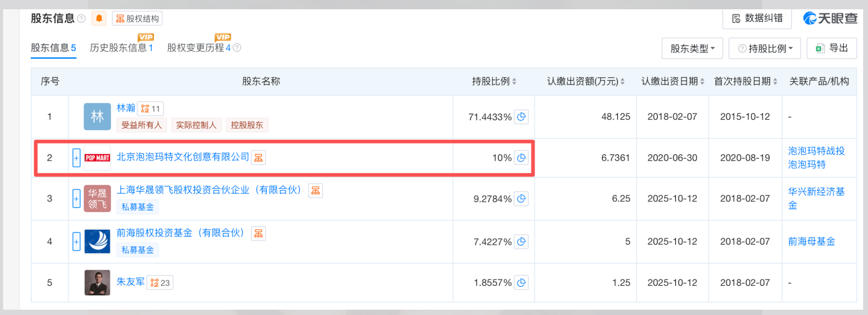Viewport: 868px width, 315px height.
Task: Open structure icon next to 前海股权投资基金
Action: click(x=258, y=233)
